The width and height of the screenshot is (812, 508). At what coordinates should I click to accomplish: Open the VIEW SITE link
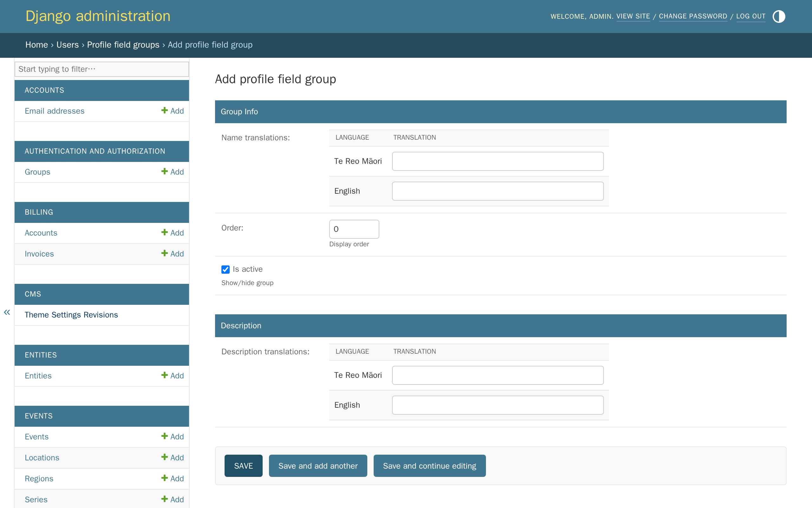tap(633, 16)
